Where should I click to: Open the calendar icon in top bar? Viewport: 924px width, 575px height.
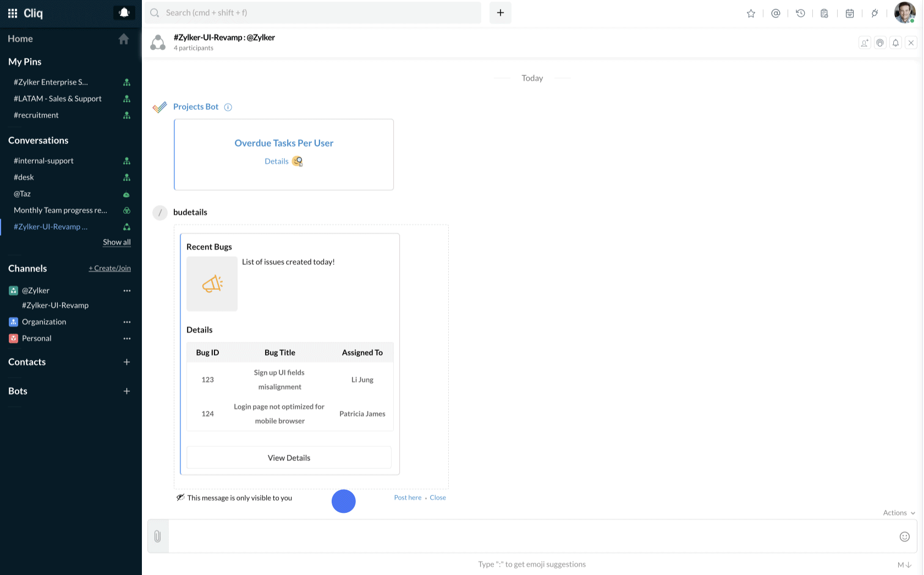(x=849, y=13)
